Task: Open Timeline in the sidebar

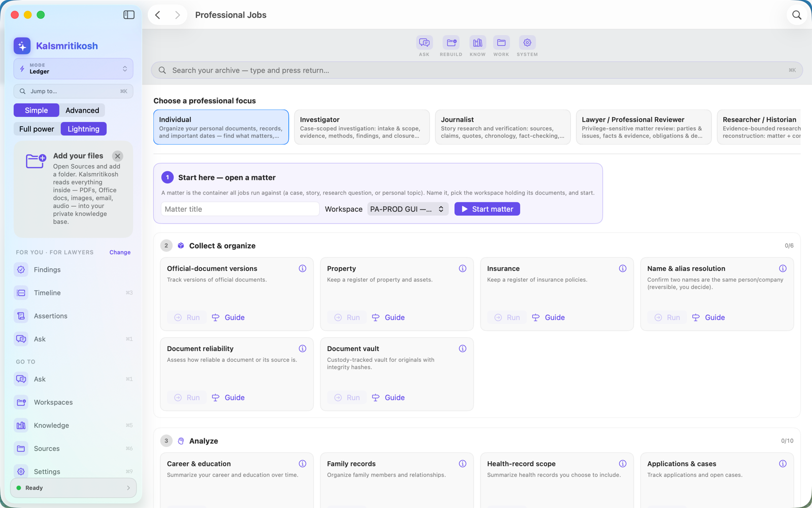Action: (x=74, y=293)
